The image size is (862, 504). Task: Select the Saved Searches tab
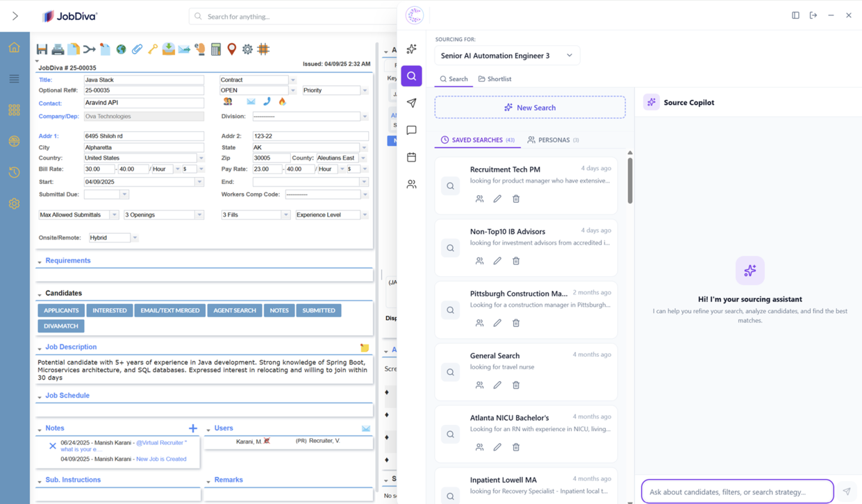(478, 140)
